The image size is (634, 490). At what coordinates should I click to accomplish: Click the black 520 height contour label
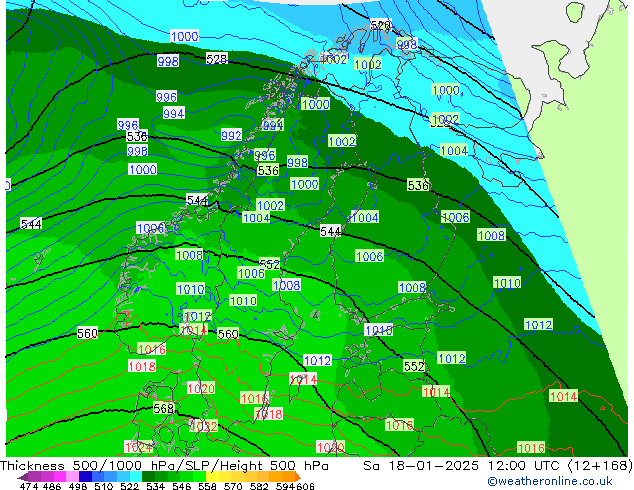coord(380,25)
